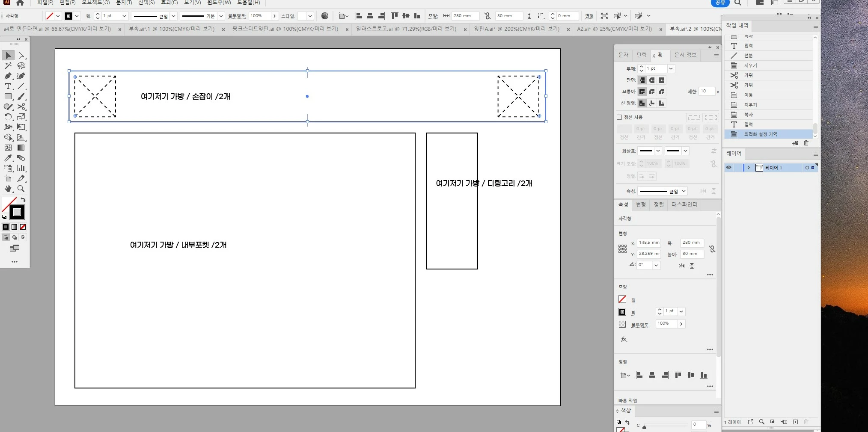
Task: Click 불투명도 opacity link in control bar
Action: coord(237,16)
